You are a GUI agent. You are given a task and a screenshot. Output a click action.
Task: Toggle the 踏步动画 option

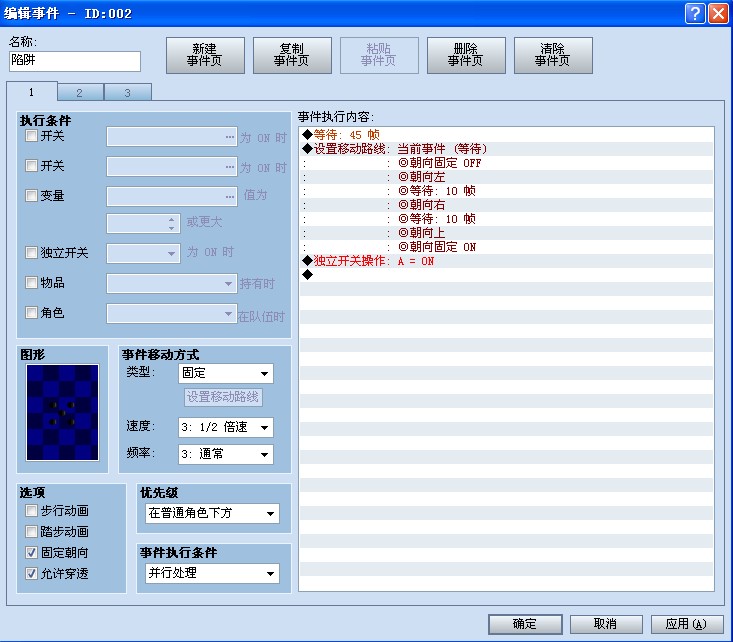pyautogui.click(x=31, y=532)
